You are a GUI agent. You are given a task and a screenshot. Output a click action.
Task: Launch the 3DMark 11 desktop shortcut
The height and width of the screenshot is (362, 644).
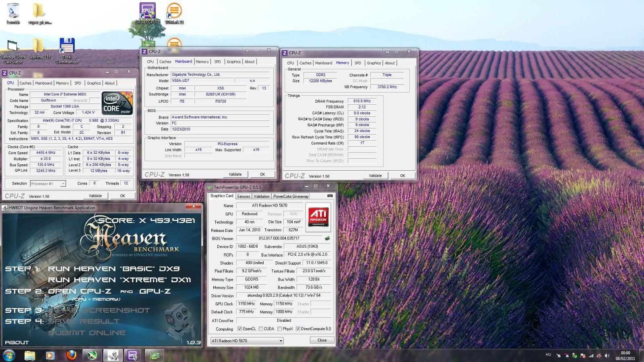[x=174, y=13]
